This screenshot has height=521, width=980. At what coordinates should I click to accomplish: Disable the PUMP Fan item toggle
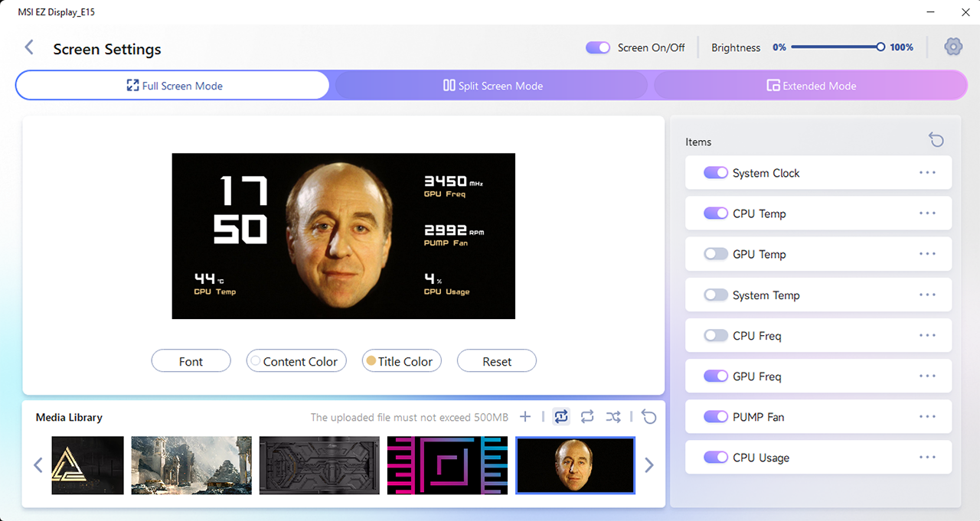click(716, 417)
